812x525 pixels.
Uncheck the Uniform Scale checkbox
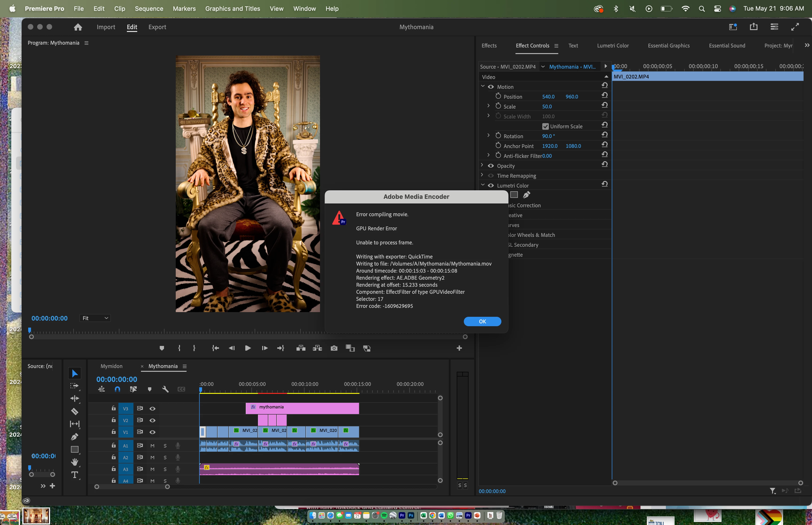(545, 126)
